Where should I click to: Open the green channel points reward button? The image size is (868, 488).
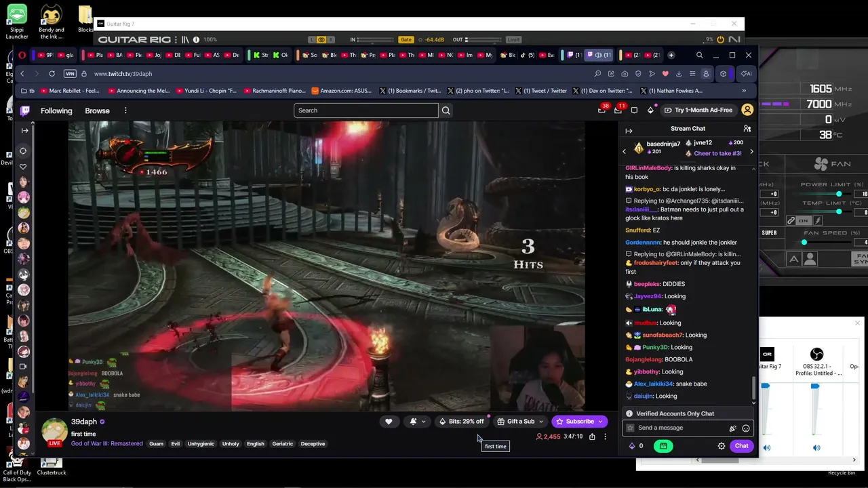click(x=663, y=446)
